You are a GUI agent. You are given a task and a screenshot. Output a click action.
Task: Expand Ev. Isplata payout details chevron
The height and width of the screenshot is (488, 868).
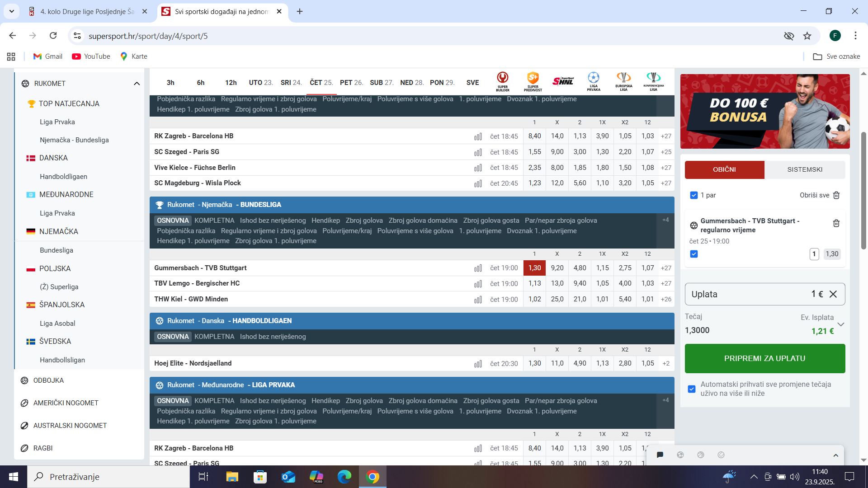841,324
